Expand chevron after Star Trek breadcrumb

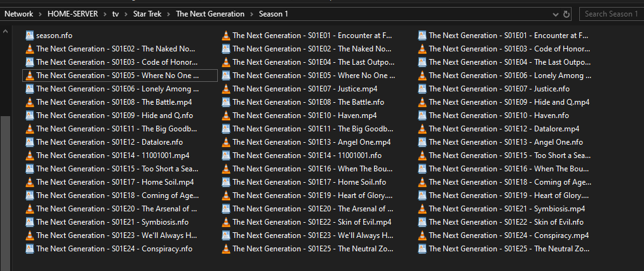pos(169,14)
